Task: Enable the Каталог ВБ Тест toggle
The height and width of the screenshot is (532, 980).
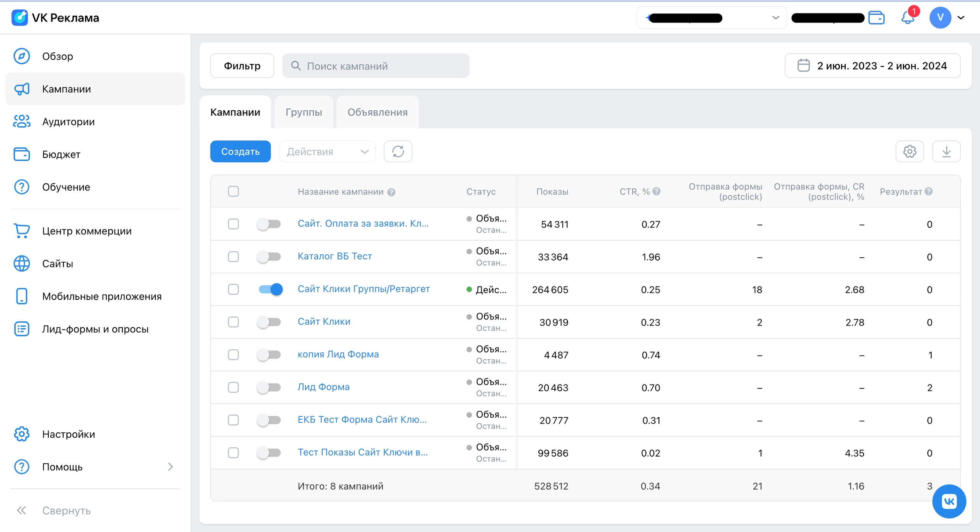Action: pos(269,256)
